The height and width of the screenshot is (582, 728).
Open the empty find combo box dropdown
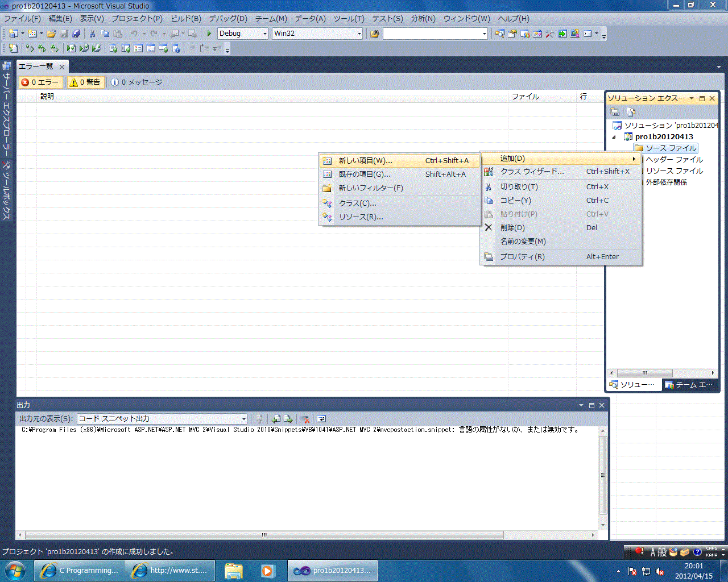(484, 34)
